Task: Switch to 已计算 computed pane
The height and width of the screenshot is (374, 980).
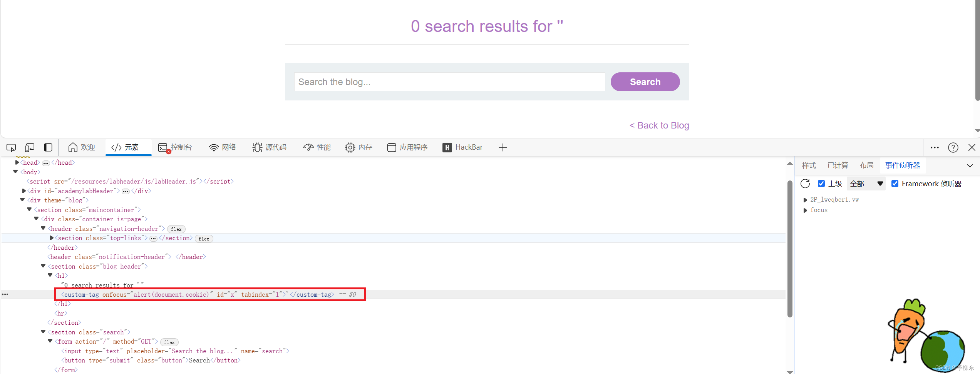Action: pos(838,165)
